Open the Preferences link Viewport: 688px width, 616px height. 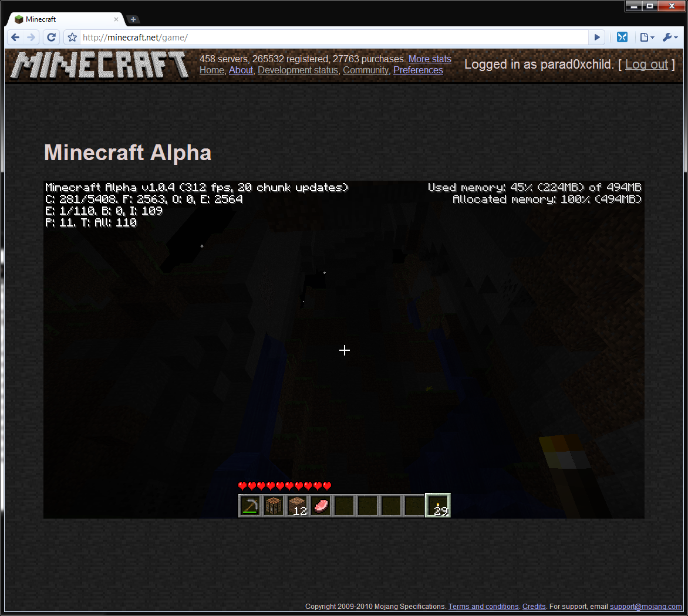click(418, 70)
